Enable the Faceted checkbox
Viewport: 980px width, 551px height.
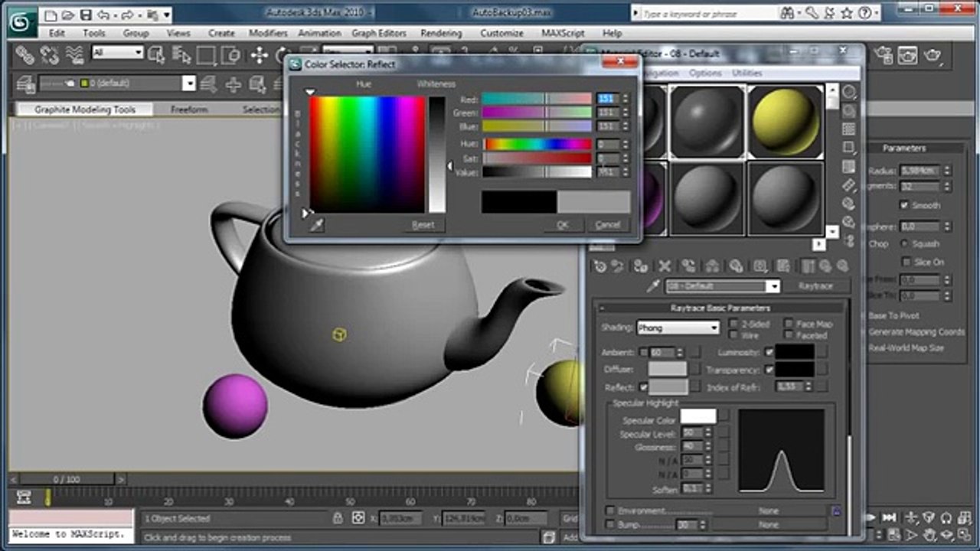click(x=789, y=335)
